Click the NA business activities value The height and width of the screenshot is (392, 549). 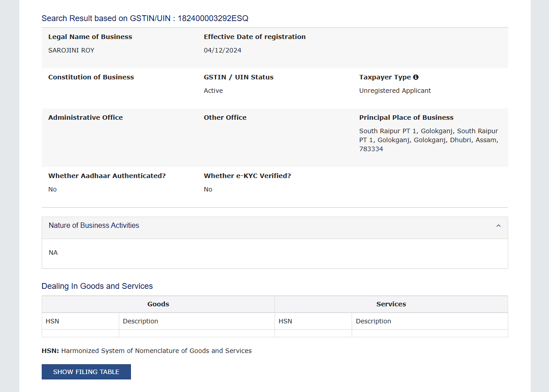(53, 253)
